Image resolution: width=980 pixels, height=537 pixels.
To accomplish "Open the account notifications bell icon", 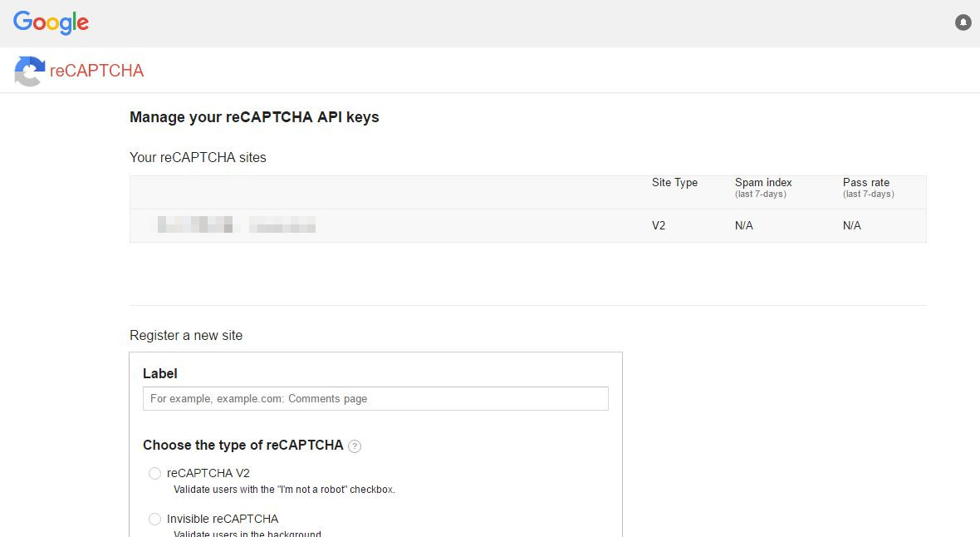I will (963, 22).
